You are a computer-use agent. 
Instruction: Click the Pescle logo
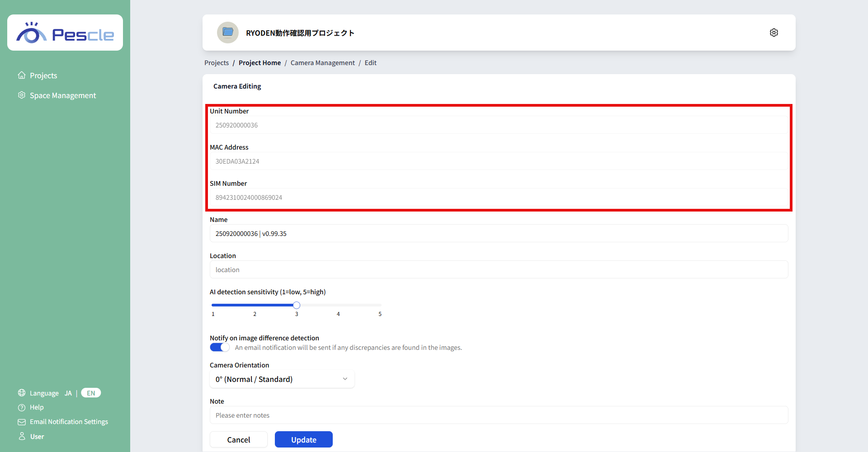pyautogui.click(x=65, y=33)
